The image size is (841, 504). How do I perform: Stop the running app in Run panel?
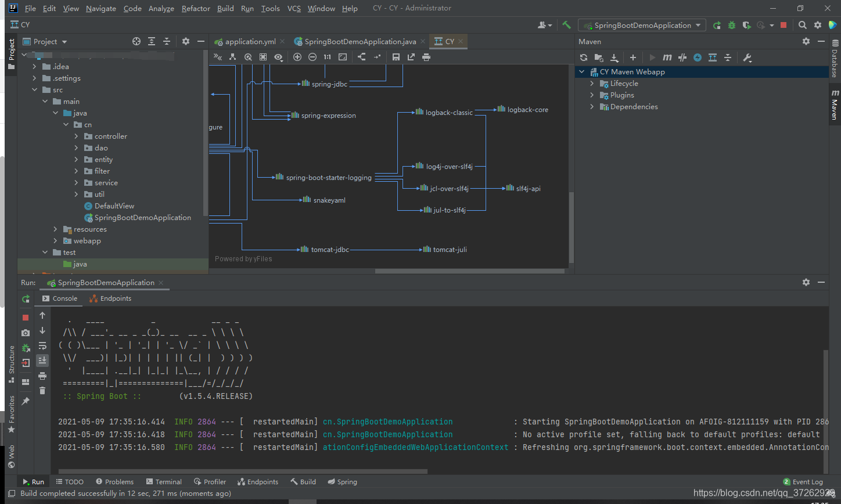[x=26, y=318]
